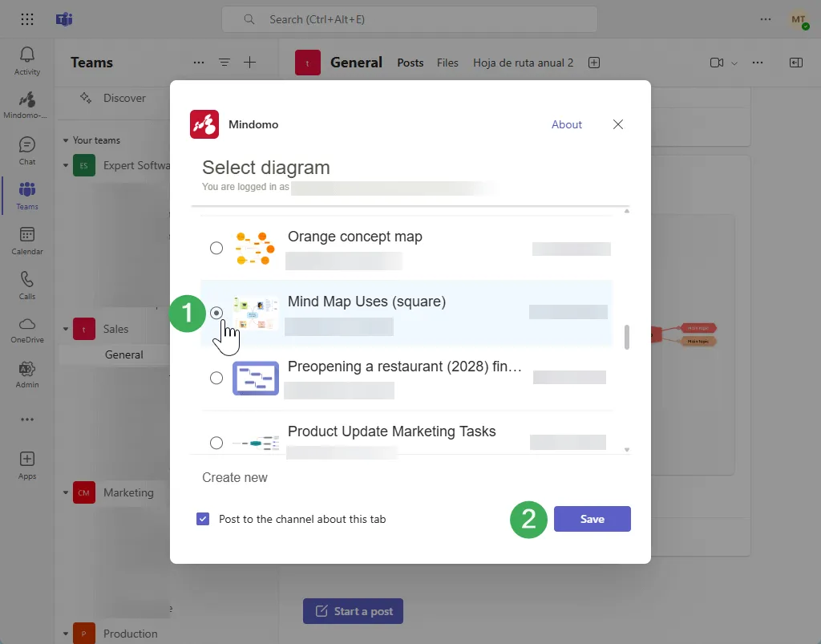Click in the Search box
The height and width of the screenshot is (644, 821).
[410, 19]
